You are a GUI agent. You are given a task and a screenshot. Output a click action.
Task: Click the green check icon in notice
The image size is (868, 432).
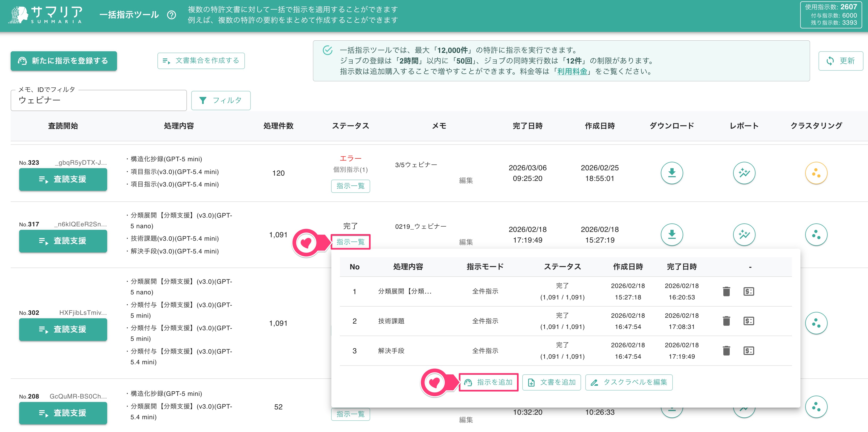tap(328, 50)
